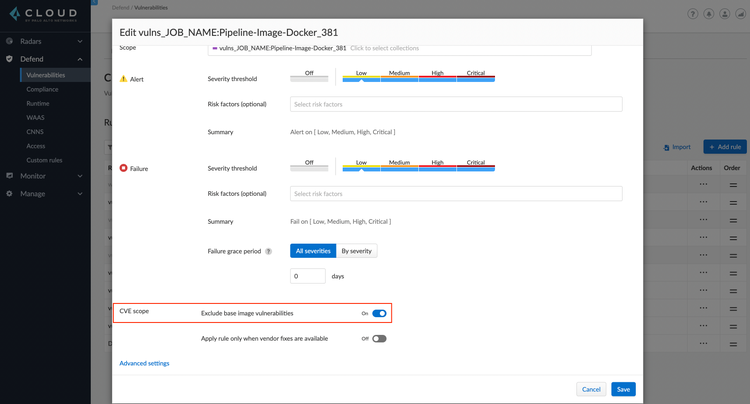The image size is (750, 404).
Task: Collapse the Defend section chevron
Action: coord(80,59)
